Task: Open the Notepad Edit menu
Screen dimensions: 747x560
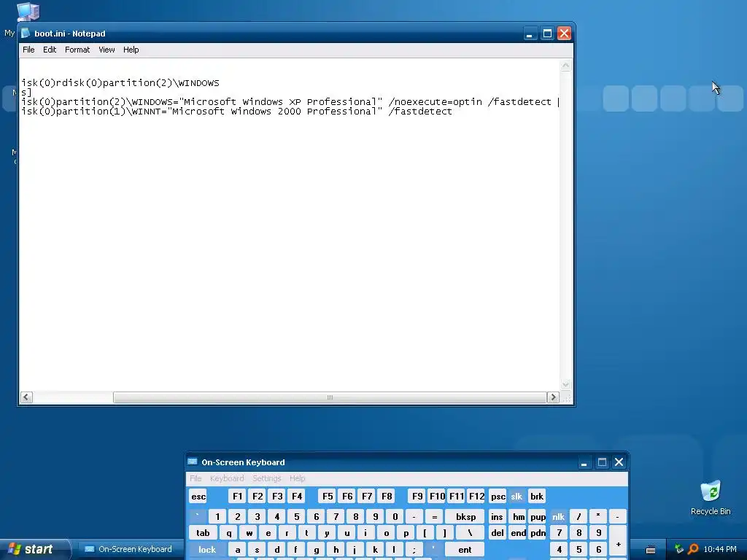Action: coord(50,50)
